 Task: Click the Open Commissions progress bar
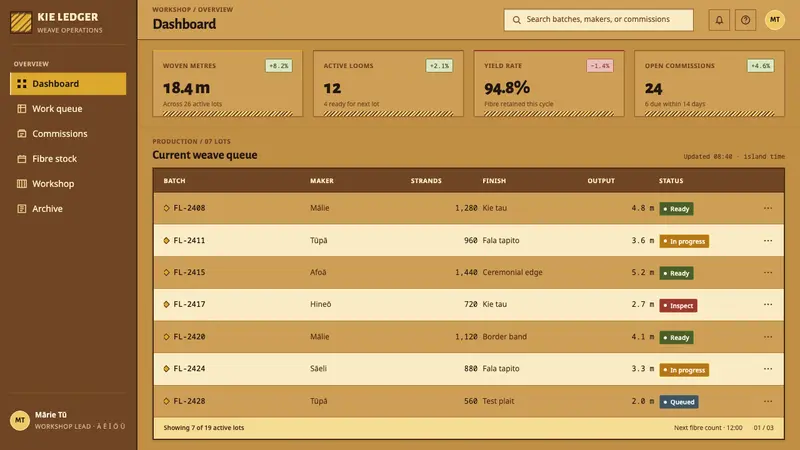(x=709, y=114)
